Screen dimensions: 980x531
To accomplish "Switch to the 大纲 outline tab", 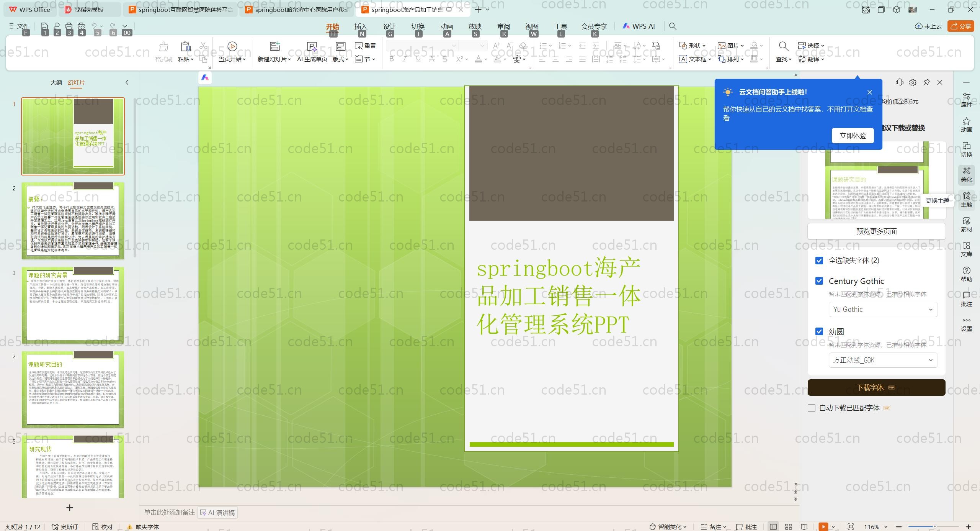I will pos(56,82).
